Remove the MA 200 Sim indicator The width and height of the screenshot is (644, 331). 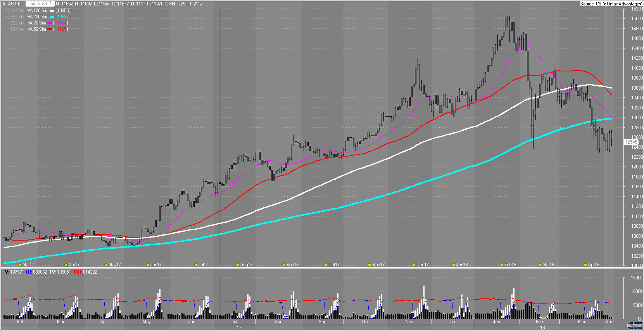[7, 17]
